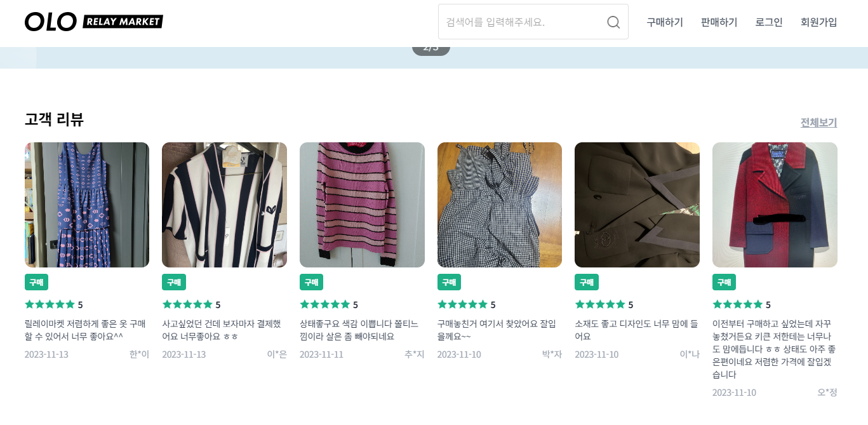Open the 구매하기 menu
The width and height of the screenshot is (868, 425).
tap(665, 22)
